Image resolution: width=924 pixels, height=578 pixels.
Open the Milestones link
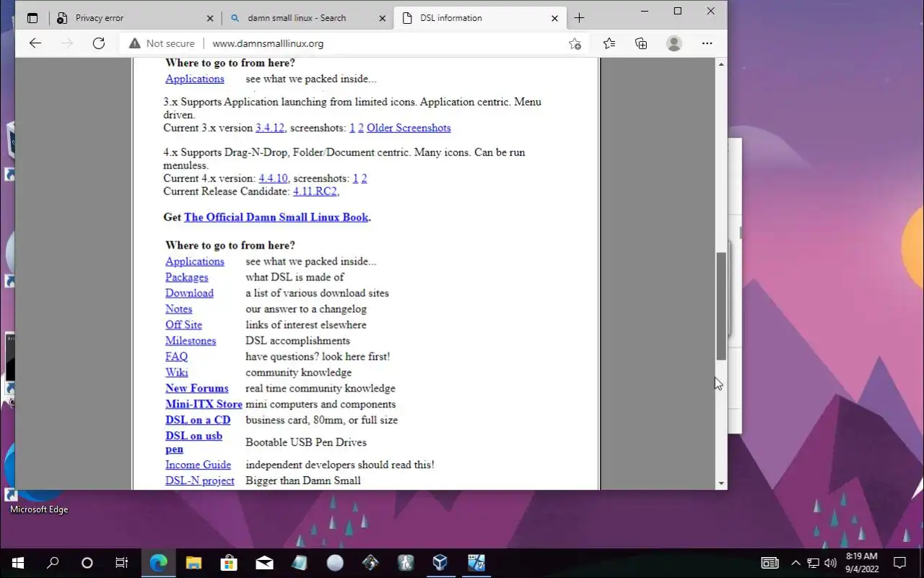[x=191, y=341]
